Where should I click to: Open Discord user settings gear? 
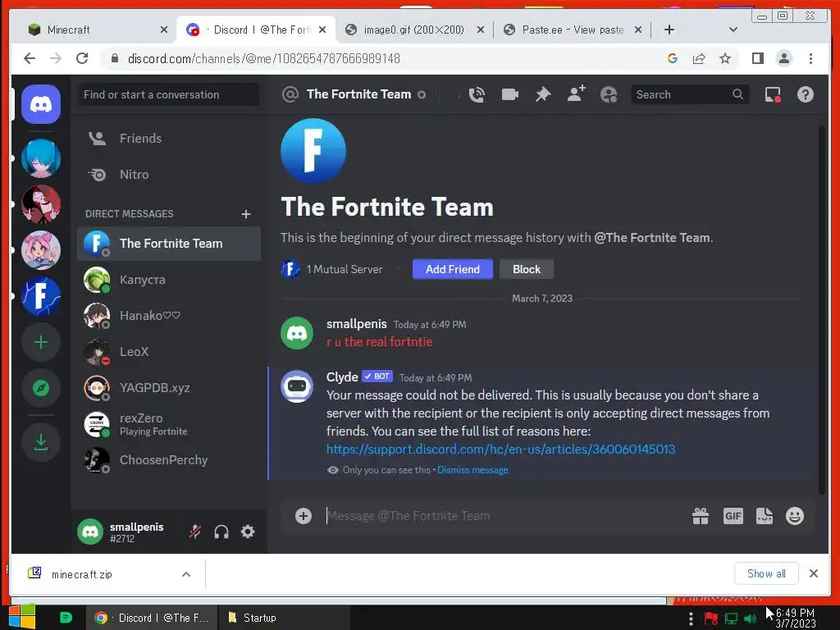[x=248, y=532]
